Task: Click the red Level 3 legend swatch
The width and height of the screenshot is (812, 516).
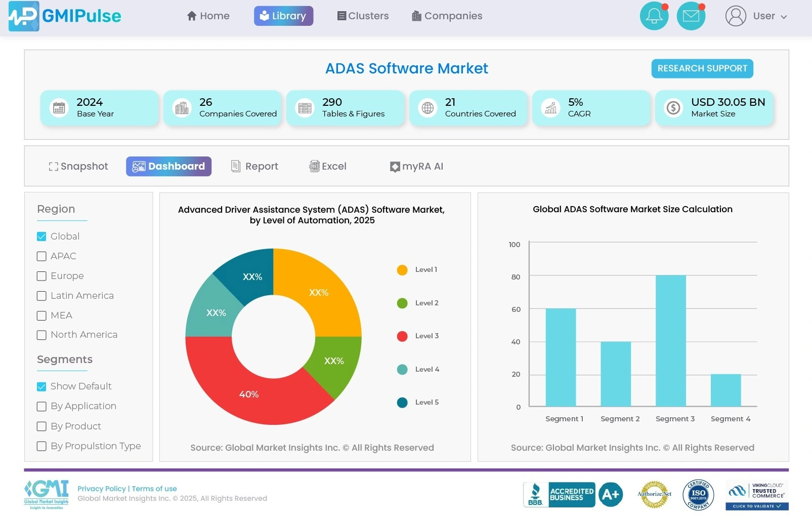Action: click(402, 336)
